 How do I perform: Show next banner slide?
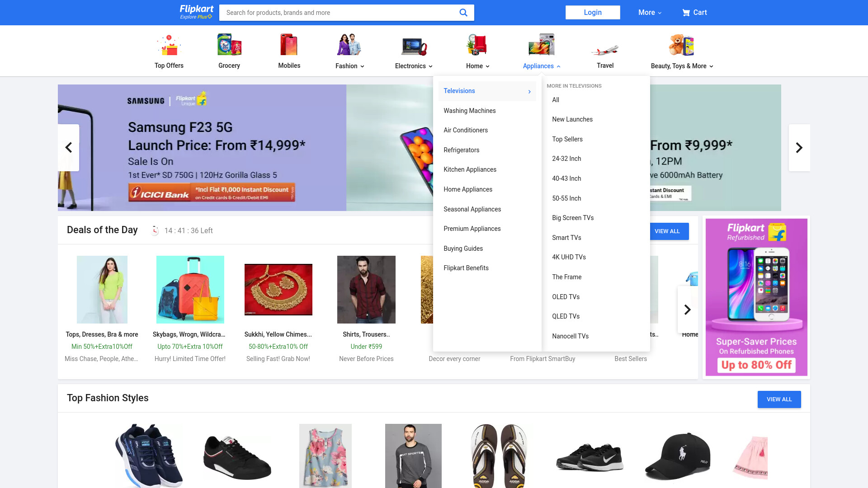pos(799,148)
